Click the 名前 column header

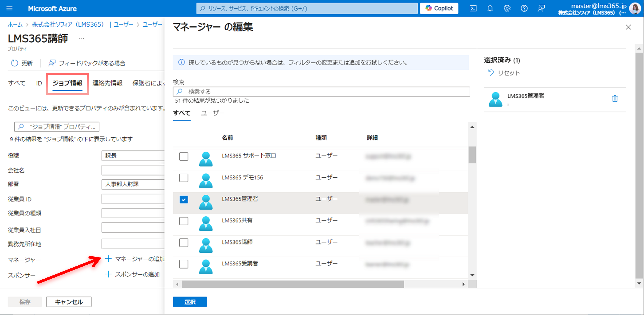pyautogui.click(x=227, y=137)
